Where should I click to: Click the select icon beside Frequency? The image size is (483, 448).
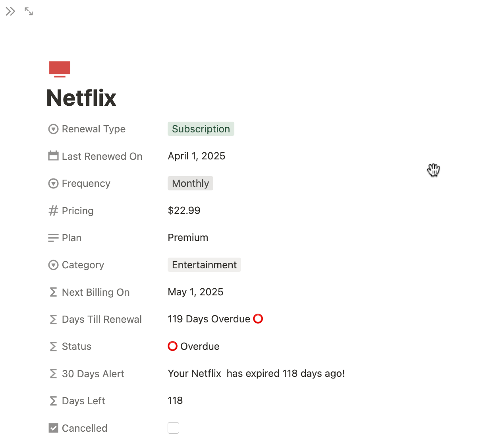tap(53, 183)
